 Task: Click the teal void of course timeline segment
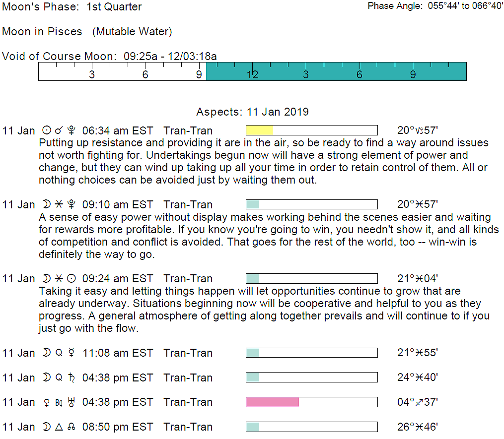pyautogui.click(x=336, y=71)
